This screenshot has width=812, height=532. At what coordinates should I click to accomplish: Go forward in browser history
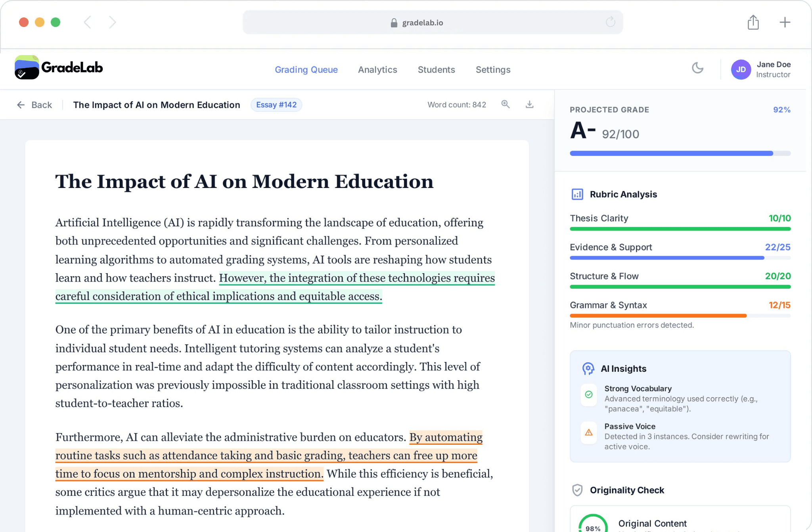click(x=113, y=22)
